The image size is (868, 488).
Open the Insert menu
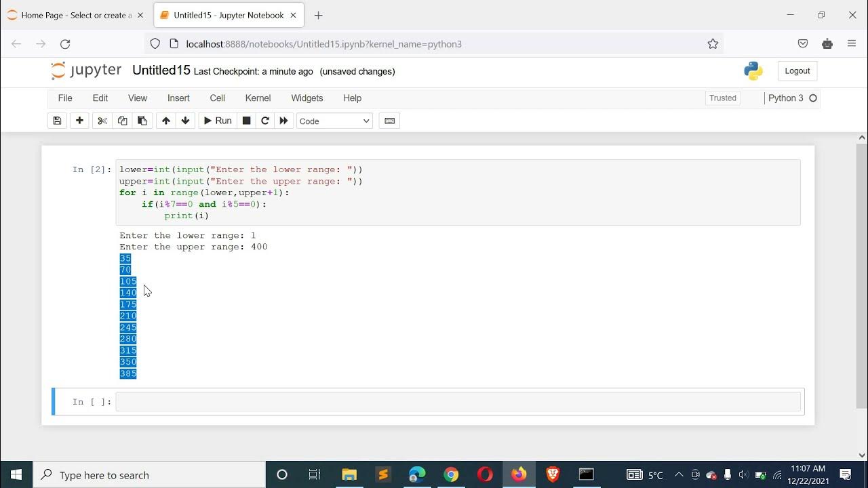(x=178, y=98)
